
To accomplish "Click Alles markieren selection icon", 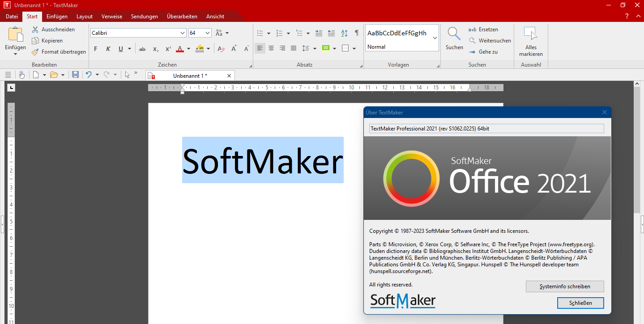I will click(x=531, y=34).
